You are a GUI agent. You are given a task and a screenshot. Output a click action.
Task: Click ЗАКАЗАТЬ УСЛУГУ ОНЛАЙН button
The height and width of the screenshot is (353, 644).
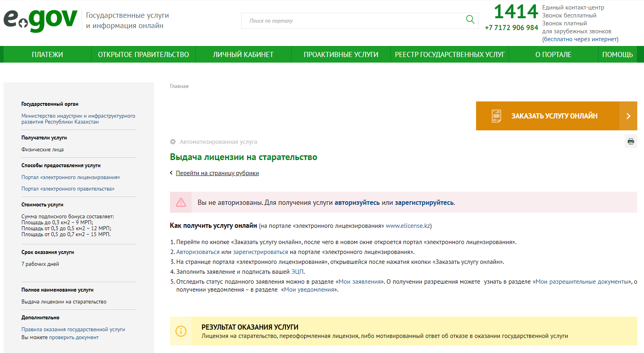click(556, 116)
